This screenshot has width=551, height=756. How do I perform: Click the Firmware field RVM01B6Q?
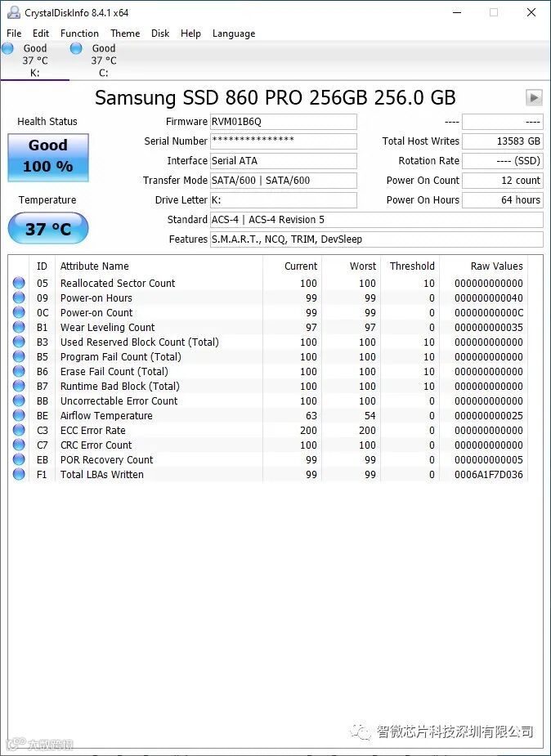point(284,122)
